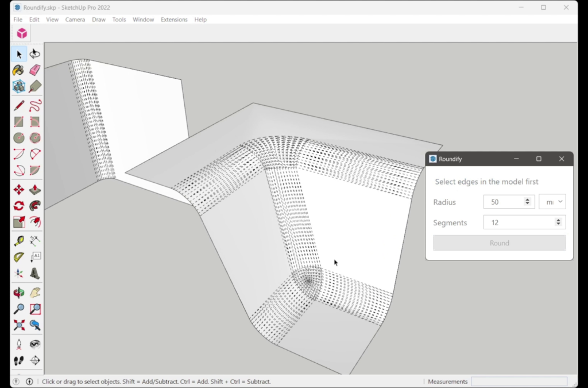Select the Select arrow tool
The height and width of the screenshot is (388, 588).
pyautogui.click(x=19, y=55)
